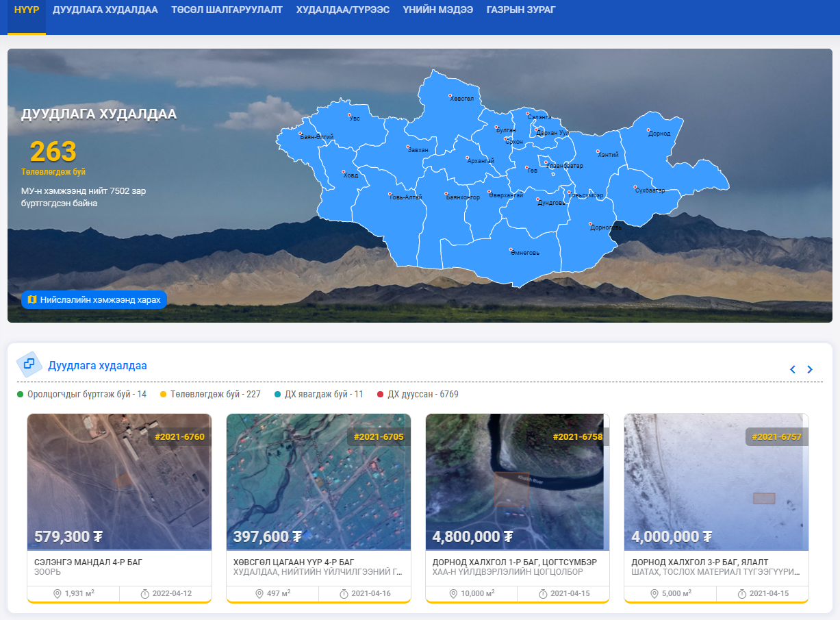Open the Дуудлага худалдаа navigation tab

(x=105, y=10)
